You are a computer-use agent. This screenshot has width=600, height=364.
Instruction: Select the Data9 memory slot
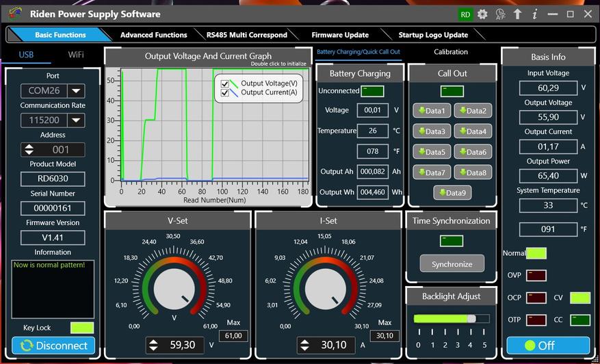(452, 193)
